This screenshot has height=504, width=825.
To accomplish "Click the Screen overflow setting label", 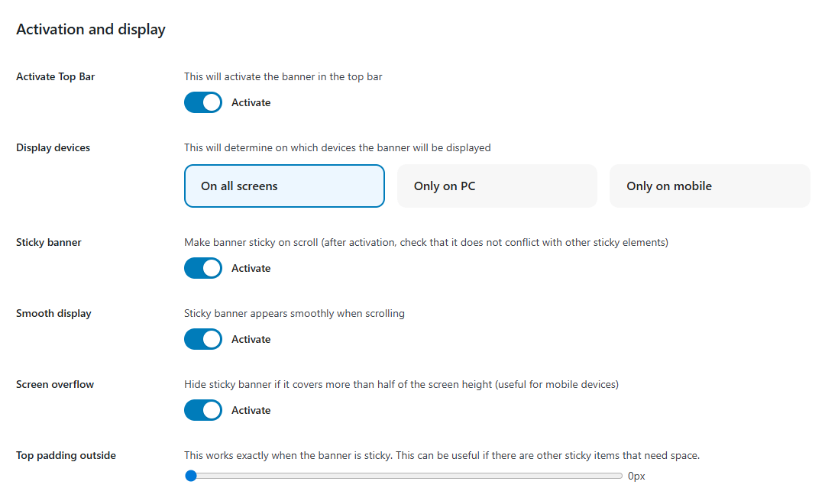I will (55, 384).
